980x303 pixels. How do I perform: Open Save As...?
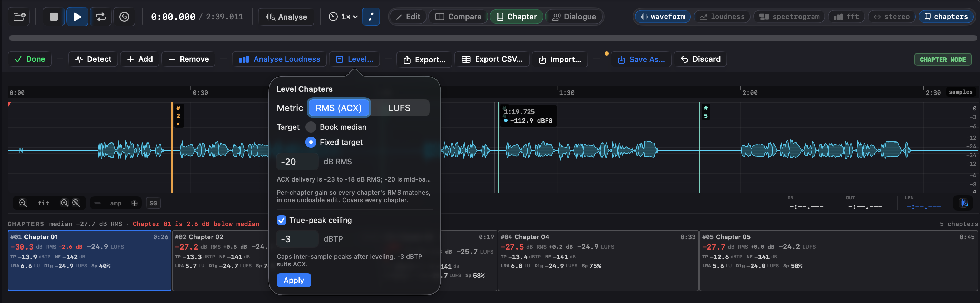[641, 60]
